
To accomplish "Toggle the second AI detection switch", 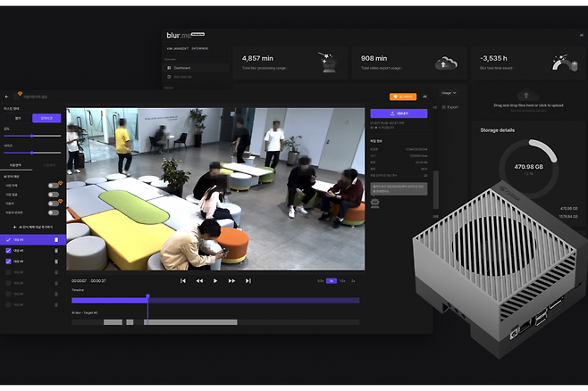I will pyautogui.click(x=53, y=194).
